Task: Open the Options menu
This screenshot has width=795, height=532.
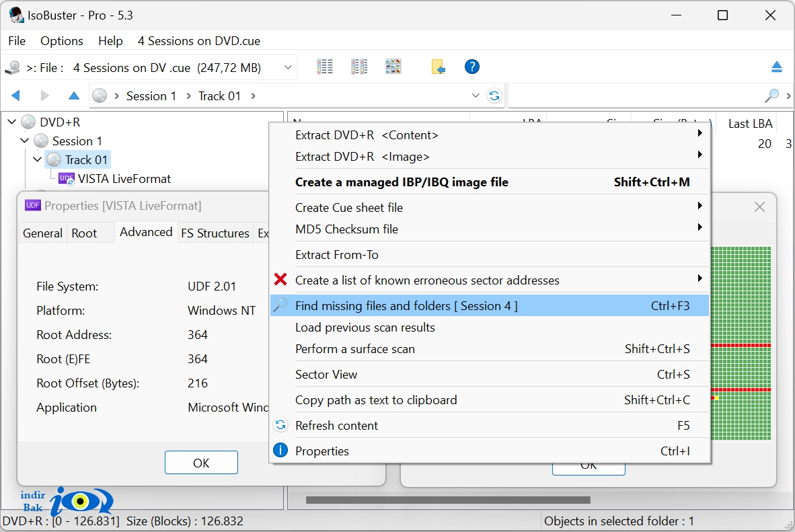Action: (62, 41)
